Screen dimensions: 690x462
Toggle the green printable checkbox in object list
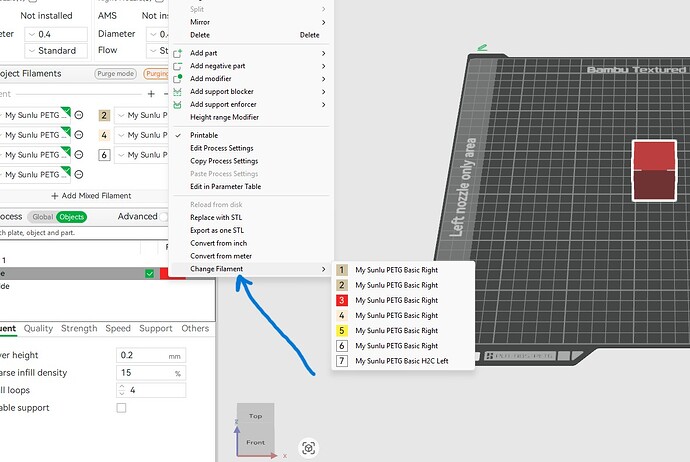[x=150, y=274]
